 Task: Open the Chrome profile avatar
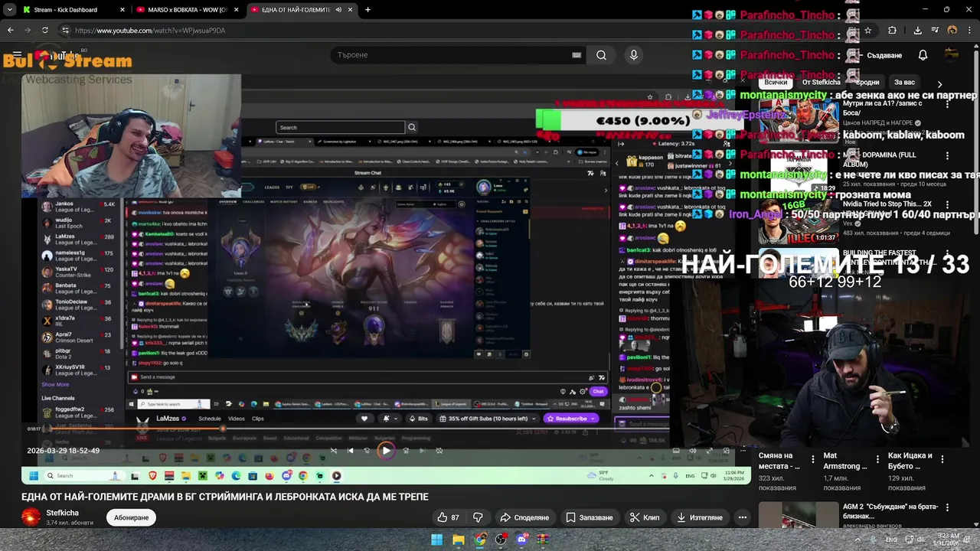point(952,31)
